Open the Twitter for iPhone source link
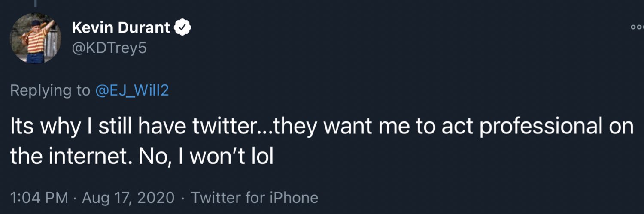The width and height of the screenshot is (644, 214). pos(255,198)
